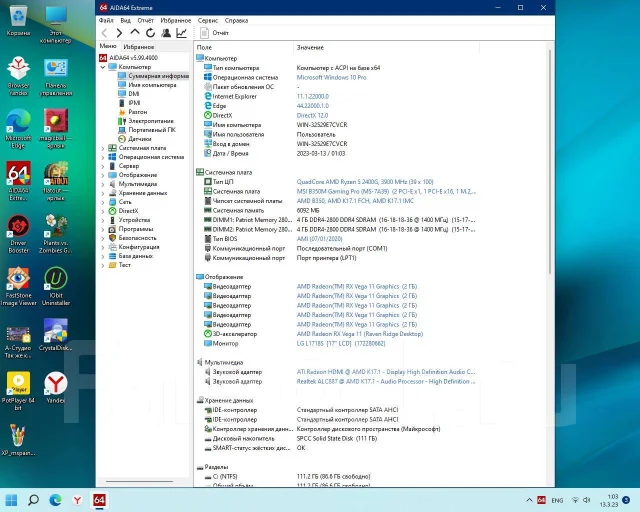640x512 pixels.
Task: Open the user icon in the toolbar
Action: [x=166, y=33]
